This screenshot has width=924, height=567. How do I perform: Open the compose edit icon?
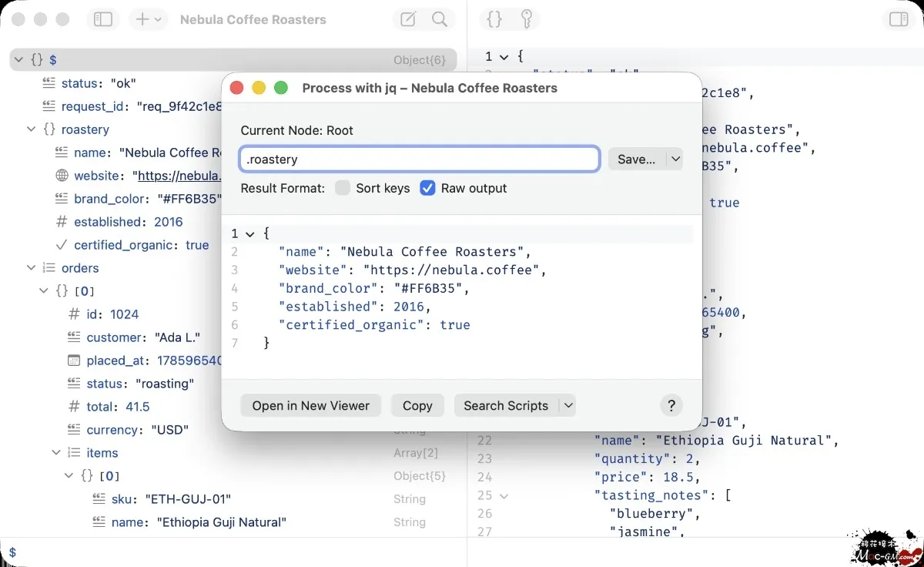point(409,19)
